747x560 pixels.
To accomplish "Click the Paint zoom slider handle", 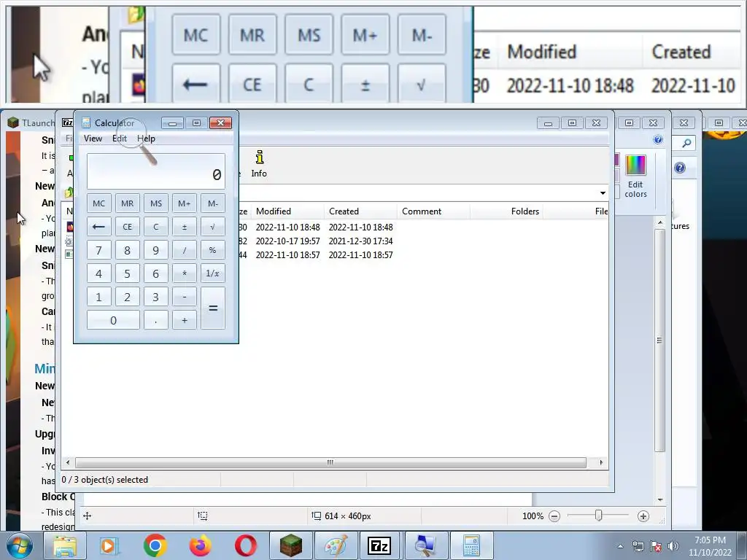I will tap(599, 516).
